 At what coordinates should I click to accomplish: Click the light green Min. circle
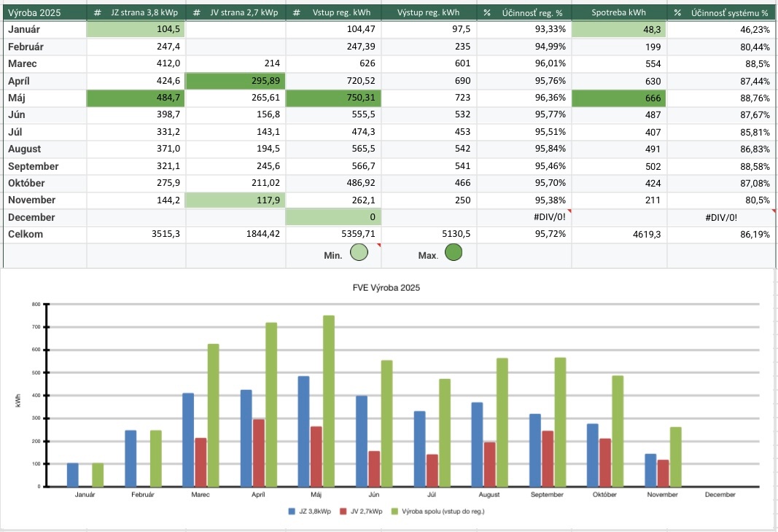point(359,253)
